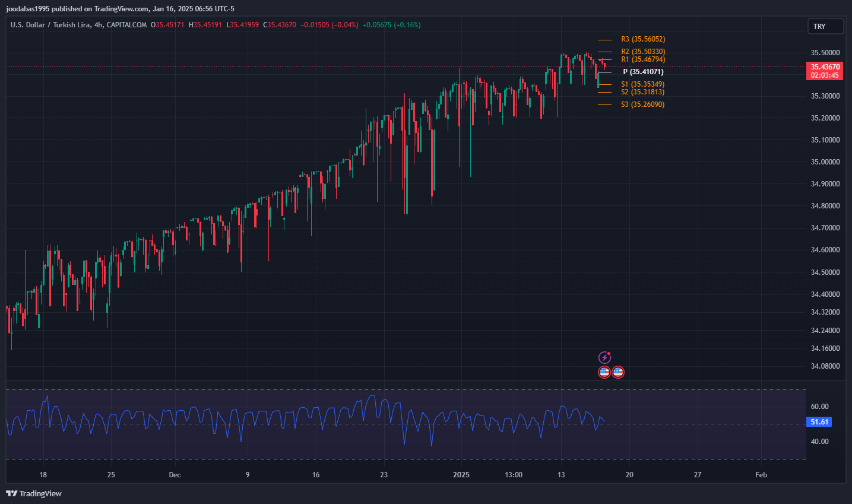
Task: Open the TRY currency selector
Action: (x=825, y=26)
